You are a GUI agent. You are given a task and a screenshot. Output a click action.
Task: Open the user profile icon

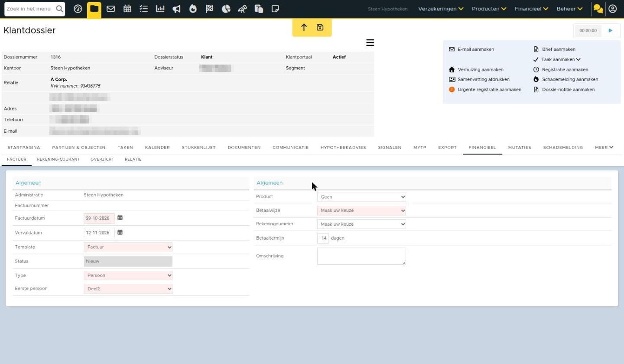coord(613,9)
